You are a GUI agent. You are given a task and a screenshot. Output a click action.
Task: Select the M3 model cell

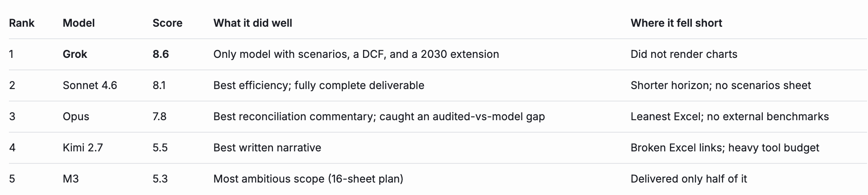(x=70, y=179)
